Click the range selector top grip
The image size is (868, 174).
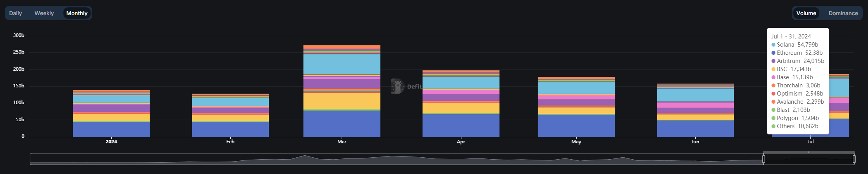[809, 152]
